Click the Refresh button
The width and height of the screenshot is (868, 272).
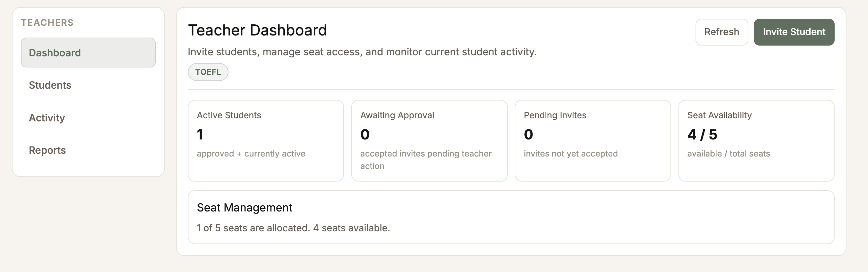coord(722,32)
